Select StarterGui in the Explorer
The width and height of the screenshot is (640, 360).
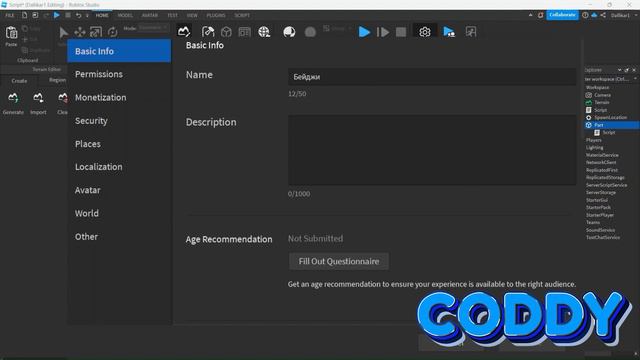click(x=597, y=200)
